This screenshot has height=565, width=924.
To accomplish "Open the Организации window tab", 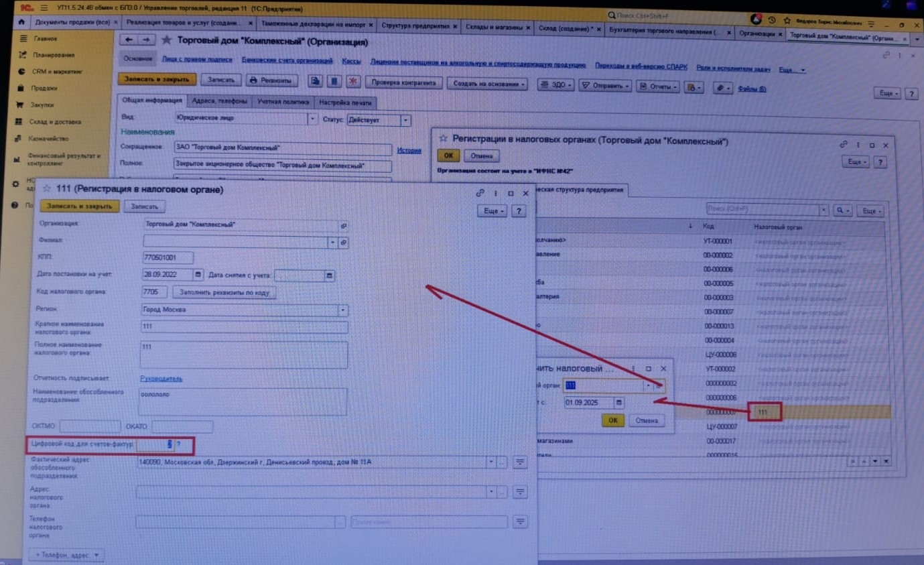I will [x=759, y=33].
